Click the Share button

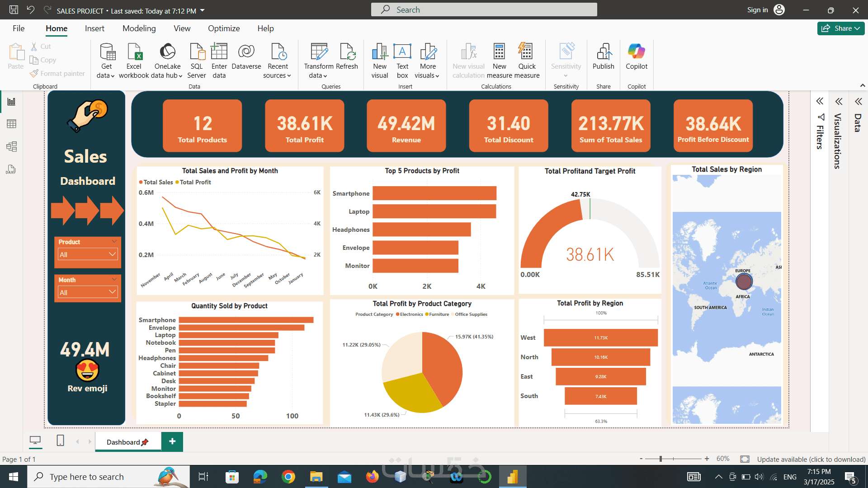(841, 28)
